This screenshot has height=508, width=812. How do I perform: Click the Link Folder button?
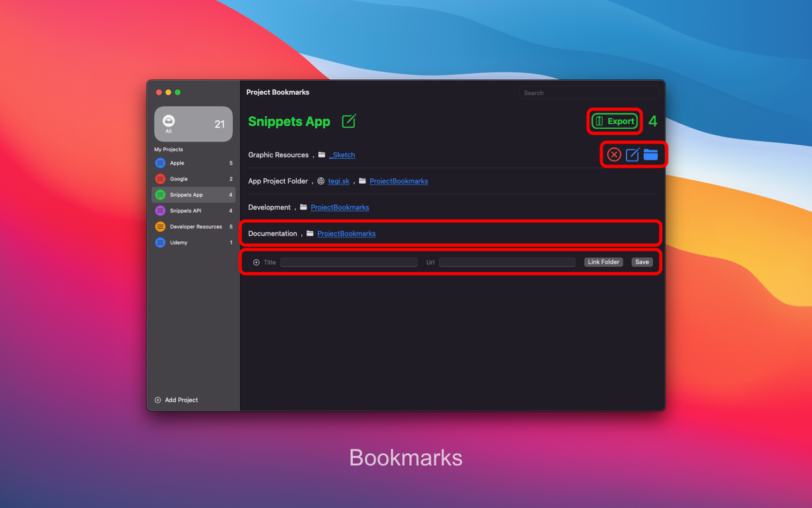[603, 262]
